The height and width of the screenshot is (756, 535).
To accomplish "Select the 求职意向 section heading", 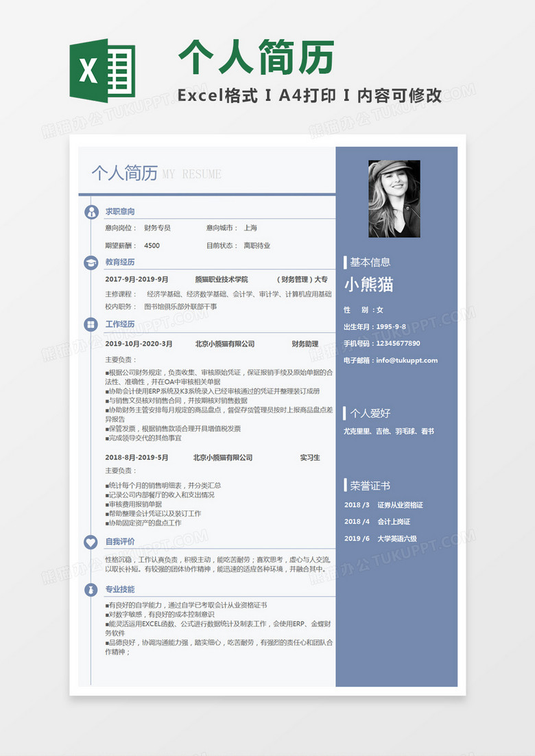I will 120,212.
